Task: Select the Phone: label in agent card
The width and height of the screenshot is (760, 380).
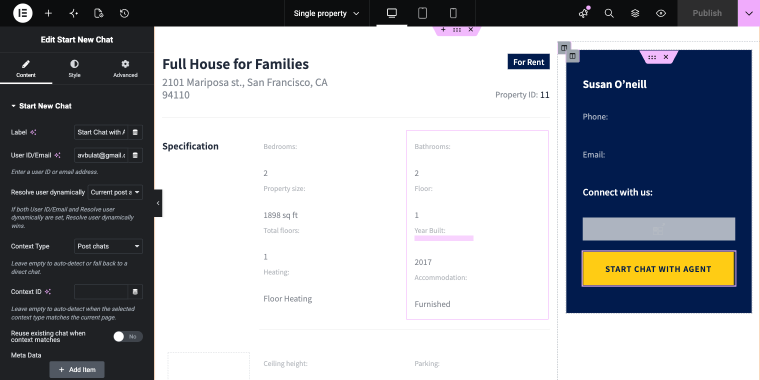Action: [x=595, y=117]
